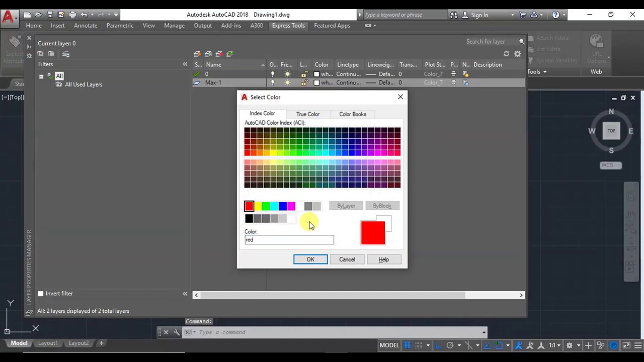Click New Property Filter icon
Screen dimensions: 644x362
40,54
